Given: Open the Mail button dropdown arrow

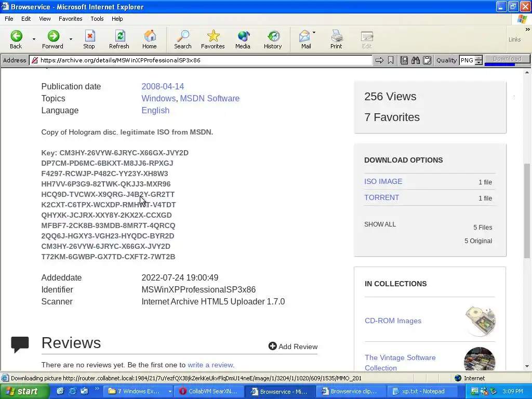Looking at the screenshot, I should click(x=314, y=33).
